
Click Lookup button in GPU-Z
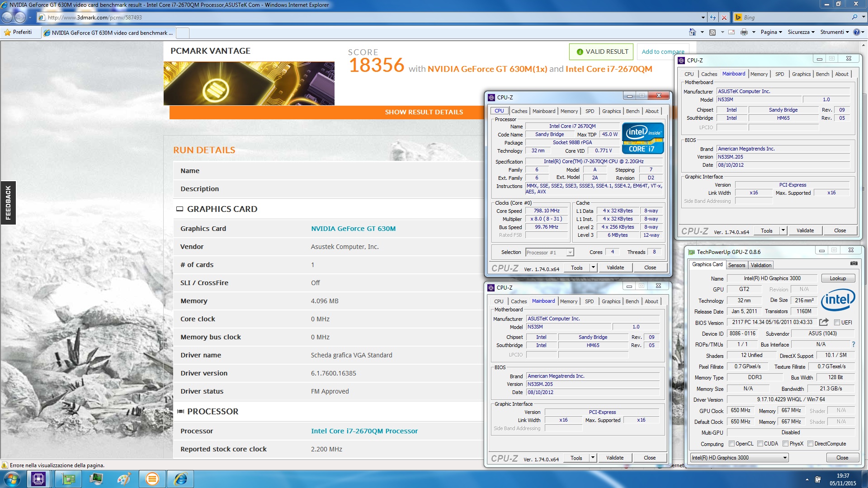click(838, 278)
